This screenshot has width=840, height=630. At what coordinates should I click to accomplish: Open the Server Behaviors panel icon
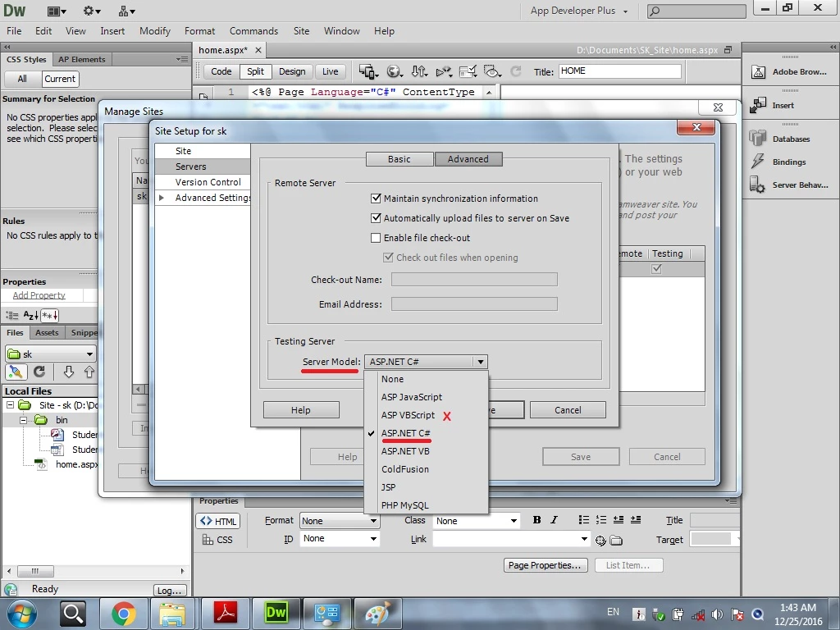(758, 185)
